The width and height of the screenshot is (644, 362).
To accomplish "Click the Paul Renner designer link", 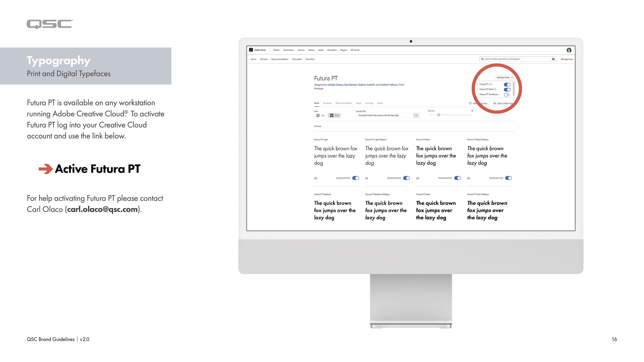I will point(350,85).
